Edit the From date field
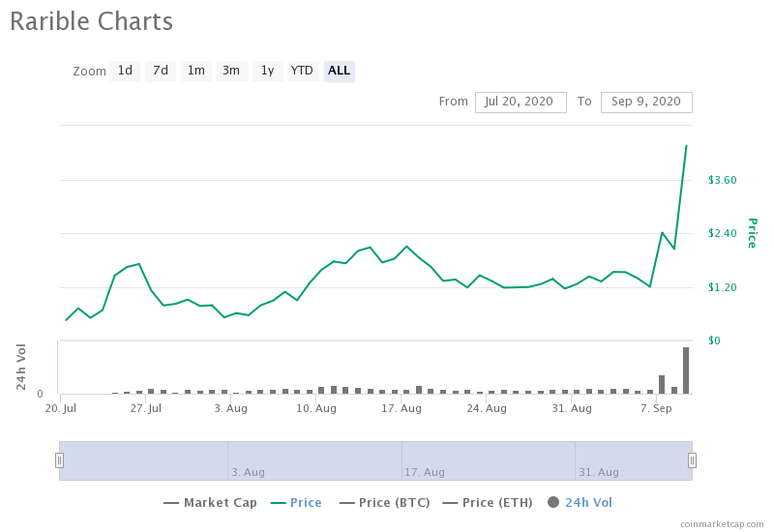The width and height of the screenshot is (774, 532). 521,103
